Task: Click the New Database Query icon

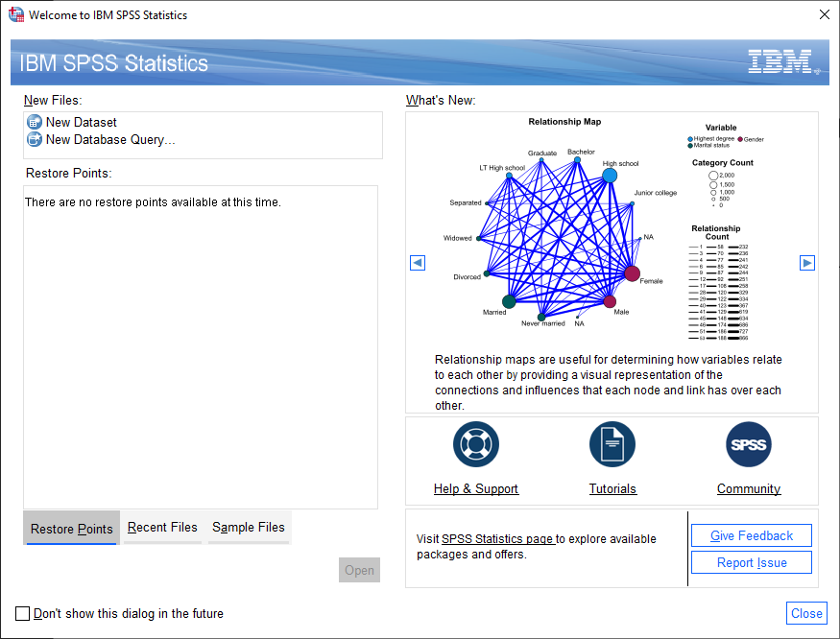Action: tap(35, 139)
